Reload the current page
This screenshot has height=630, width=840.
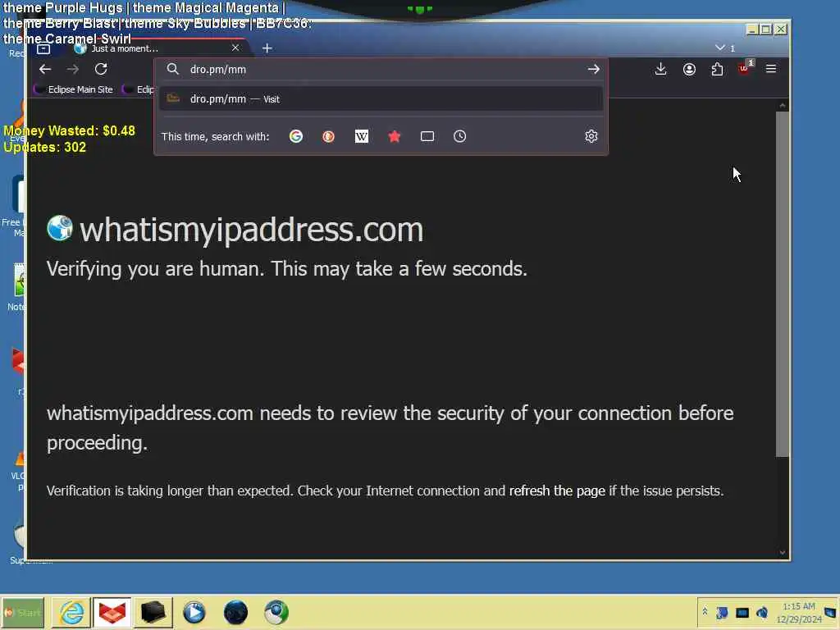pyautogui.click(x=101, y=69)
